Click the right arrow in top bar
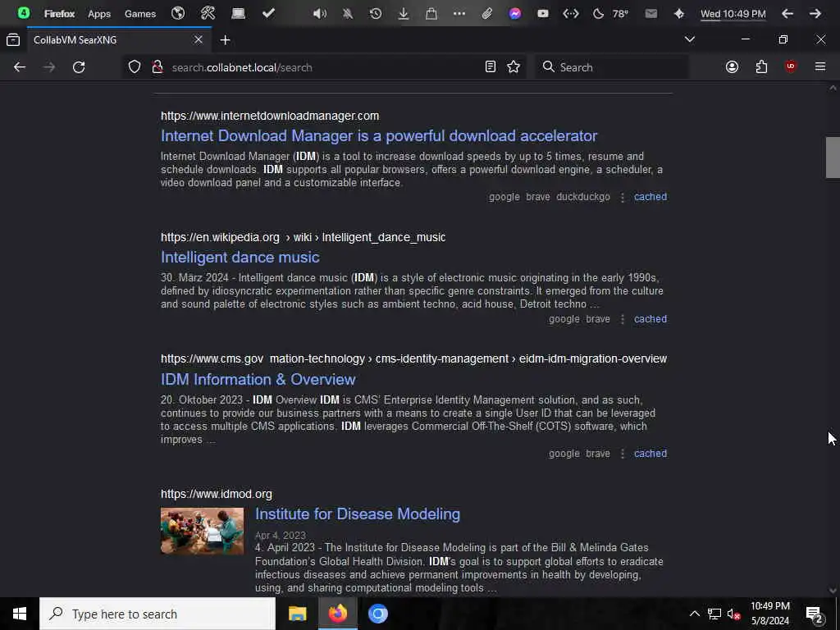Image resolution: width=840 pixels, height=630 pixels. [815, 13]
